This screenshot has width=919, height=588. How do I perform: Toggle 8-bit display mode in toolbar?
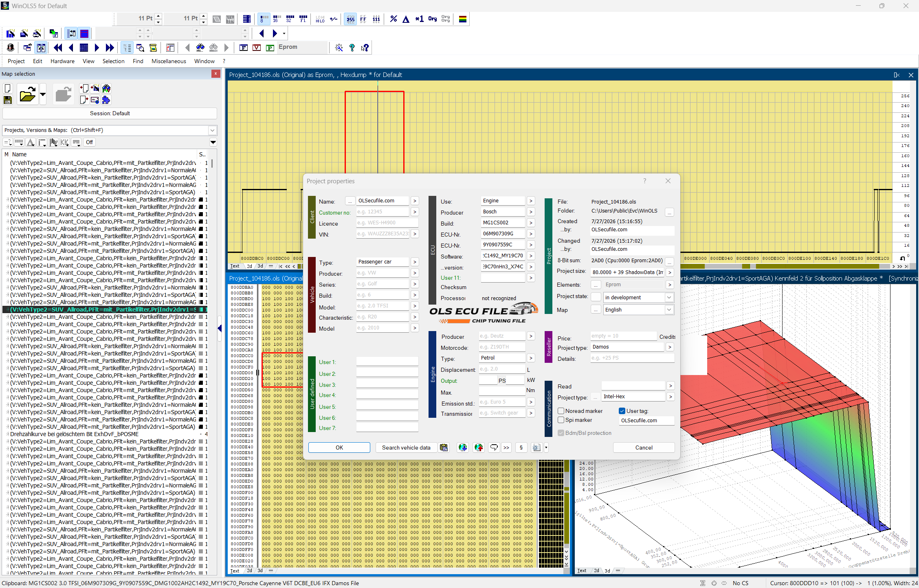(x=264, y=19)
